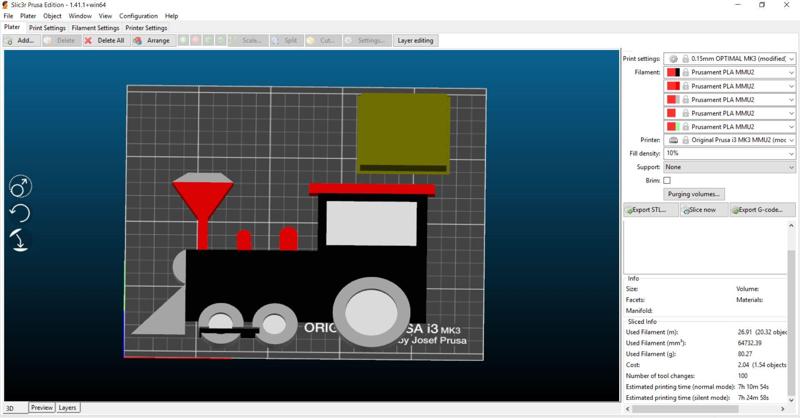
Task: Click the printer icon in the Printer field
Action: click(x=673, y=140)
